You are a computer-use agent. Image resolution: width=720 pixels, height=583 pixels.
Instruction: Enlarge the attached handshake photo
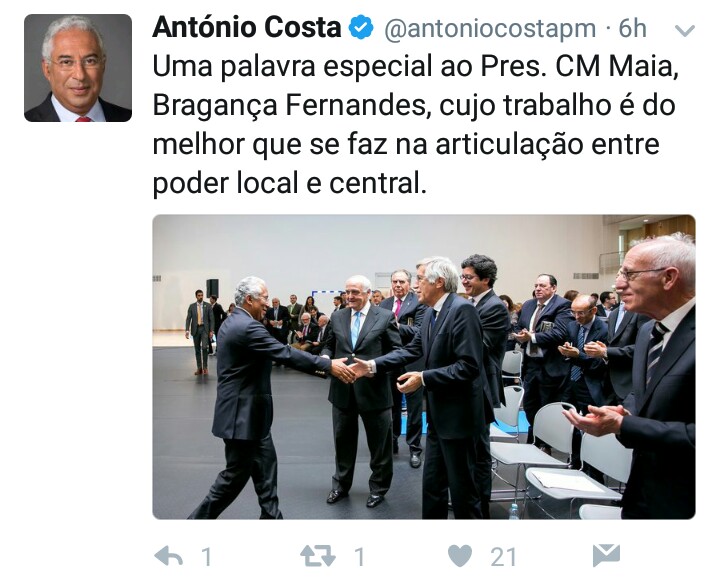pos(424,367)
